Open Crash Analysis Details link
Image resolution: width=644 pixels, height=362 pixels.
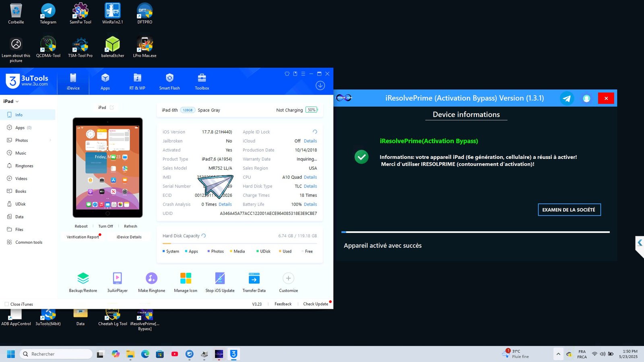coord(225,204)
